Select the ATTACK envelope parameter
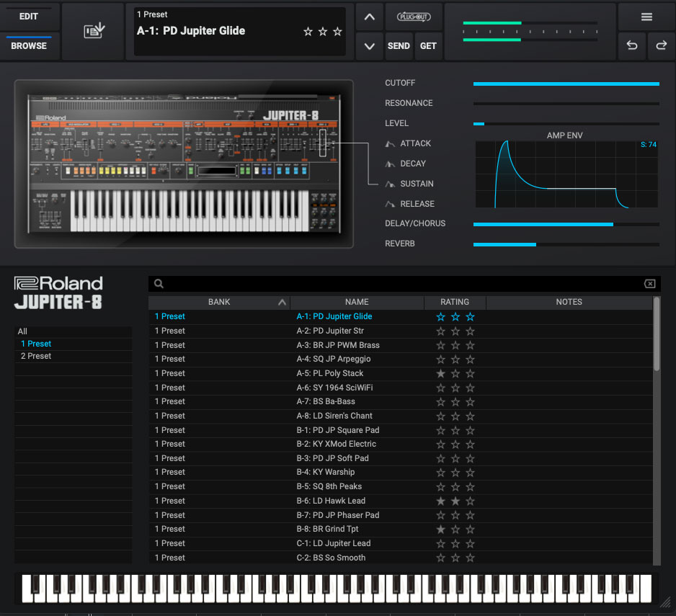 click(408, 143)
